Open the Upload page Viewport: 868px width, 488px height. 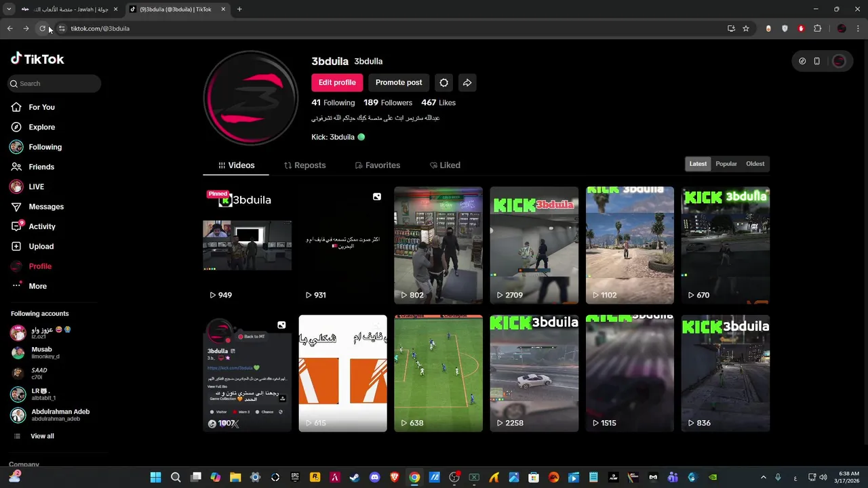pos(32,246)
